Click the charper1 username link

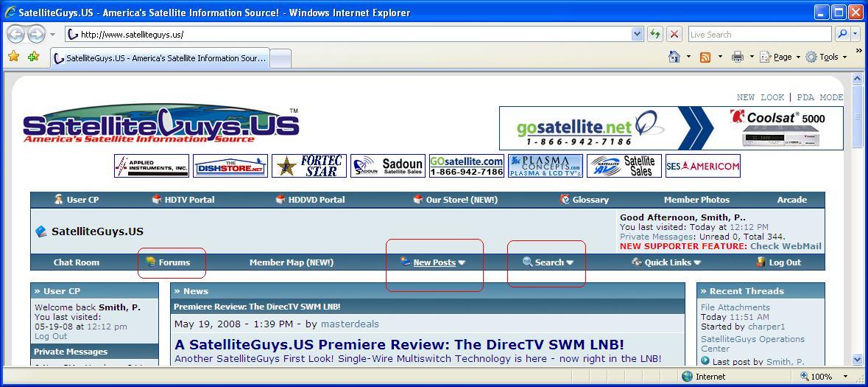click(766, 327)
